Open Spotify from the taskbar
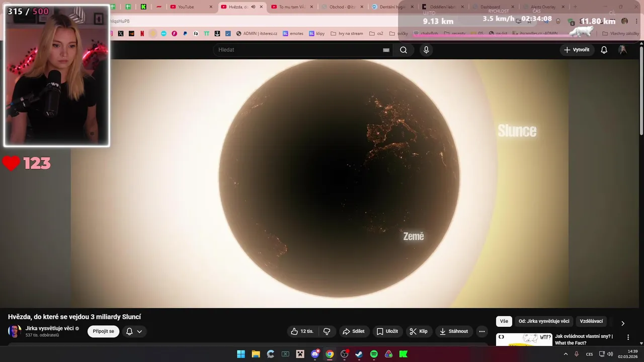The image size is (644, 362). pyautogui.click(x=374, y=354)
